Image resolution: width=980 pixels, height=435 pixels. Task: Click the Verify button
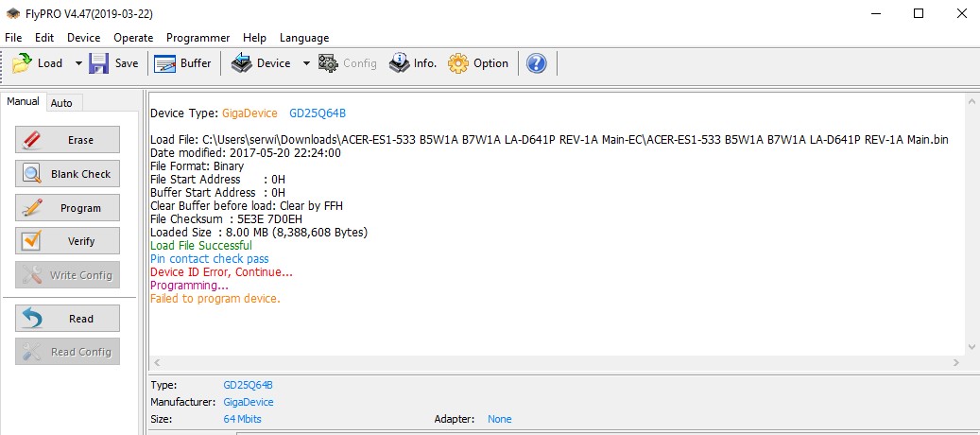pyautogui.click(x=67, y=240)
